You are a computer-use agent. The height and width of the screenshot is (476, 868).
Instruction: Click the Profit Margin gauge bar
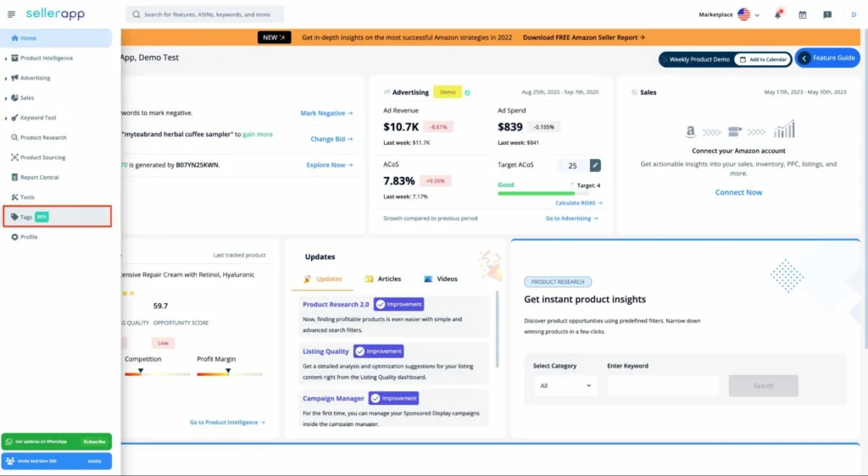[x=230, y=374]
